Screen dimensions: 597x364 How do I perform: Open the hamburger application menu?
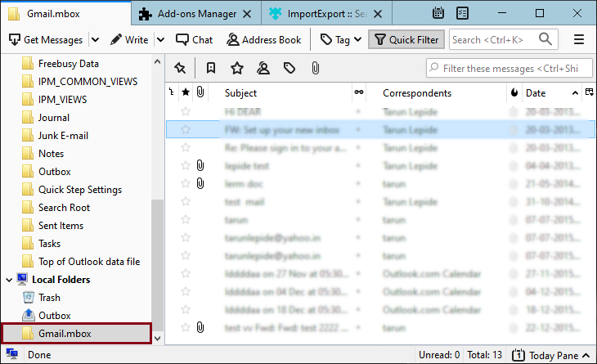point(579,39)
